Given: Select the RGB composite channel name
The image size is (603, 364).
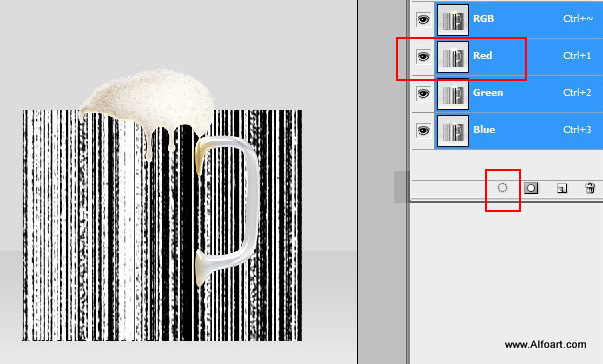Looking at the screenshot, I should [x=483, y=19].
